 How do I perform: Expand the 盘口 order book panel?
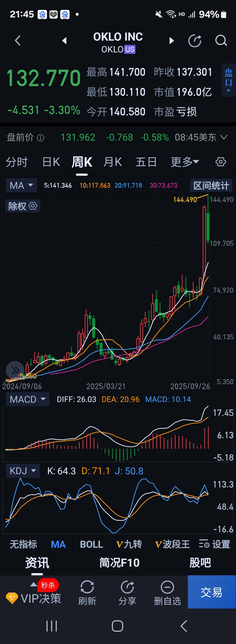(x=228, y=80)
